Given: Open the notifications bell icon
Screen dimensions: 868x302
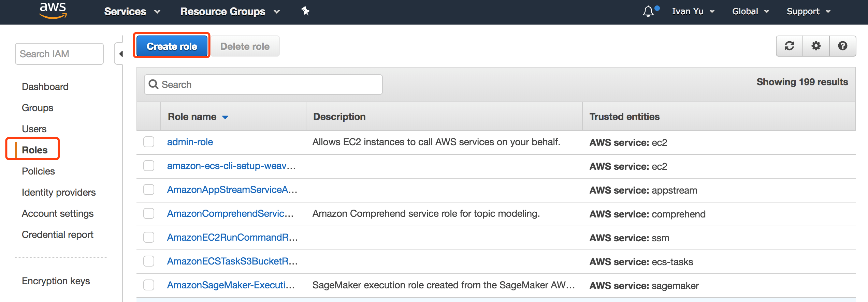Looking at the screenshot, I should pyautogui.click(x=648, y=12).
